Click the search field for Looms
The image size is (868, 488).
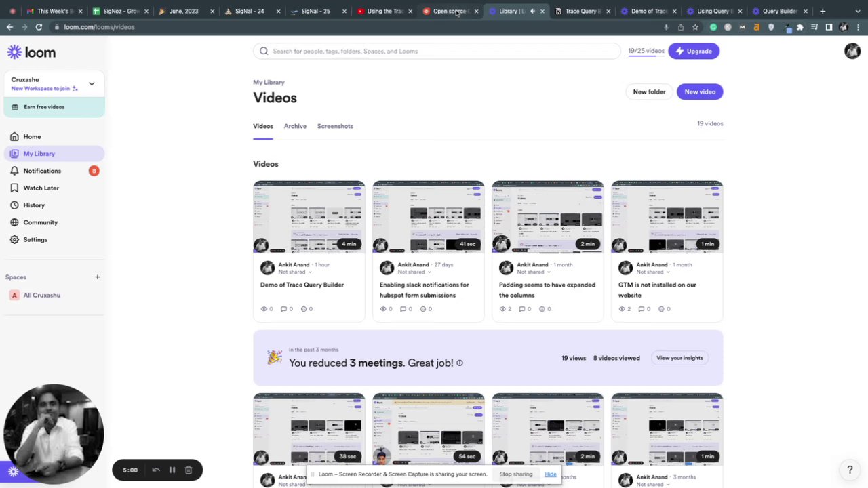pos(437,51)
